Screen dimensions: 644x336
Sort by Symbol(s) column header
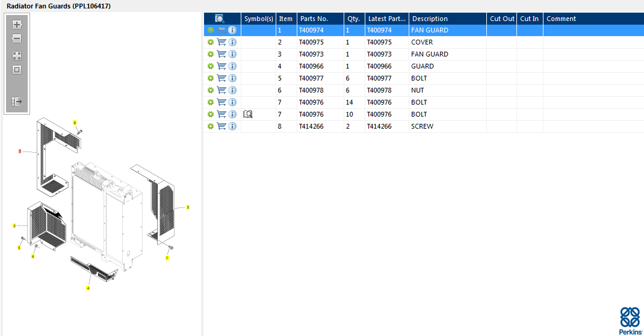pos(258,19)
